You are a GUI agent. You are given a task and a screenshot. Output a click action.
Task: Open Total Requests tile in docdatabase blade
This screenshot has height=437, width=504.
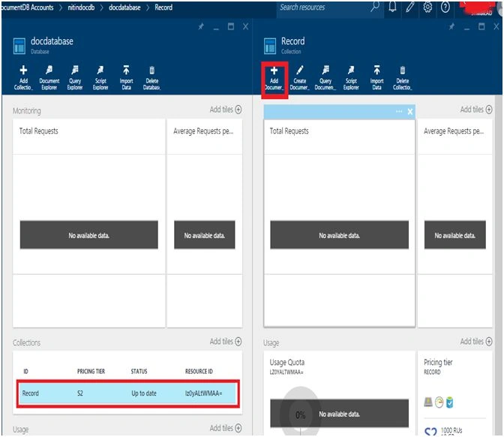(x=88, y=223)
